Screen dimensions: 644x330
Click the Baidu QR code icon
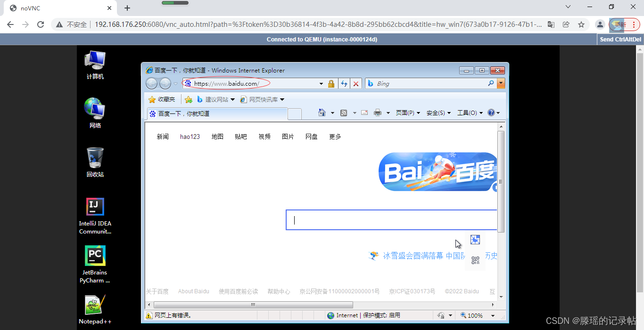point(475,260)
